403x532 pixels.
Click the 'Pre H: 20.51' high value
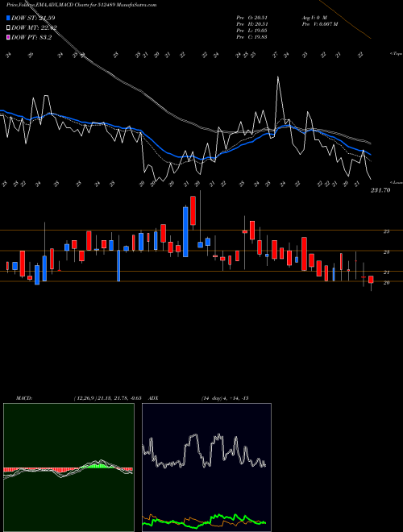[x=251, y=23]
